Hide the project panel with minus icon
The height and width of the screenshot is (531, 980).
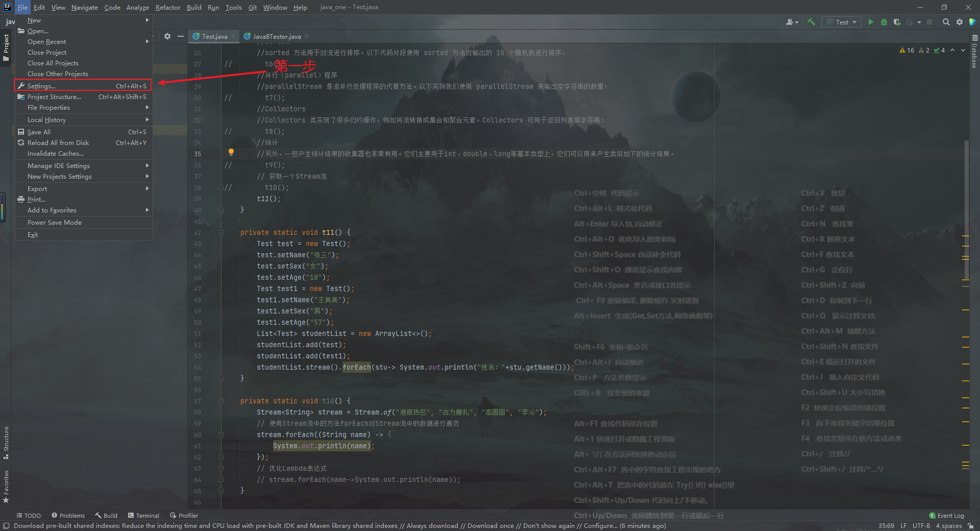(180, 36)
